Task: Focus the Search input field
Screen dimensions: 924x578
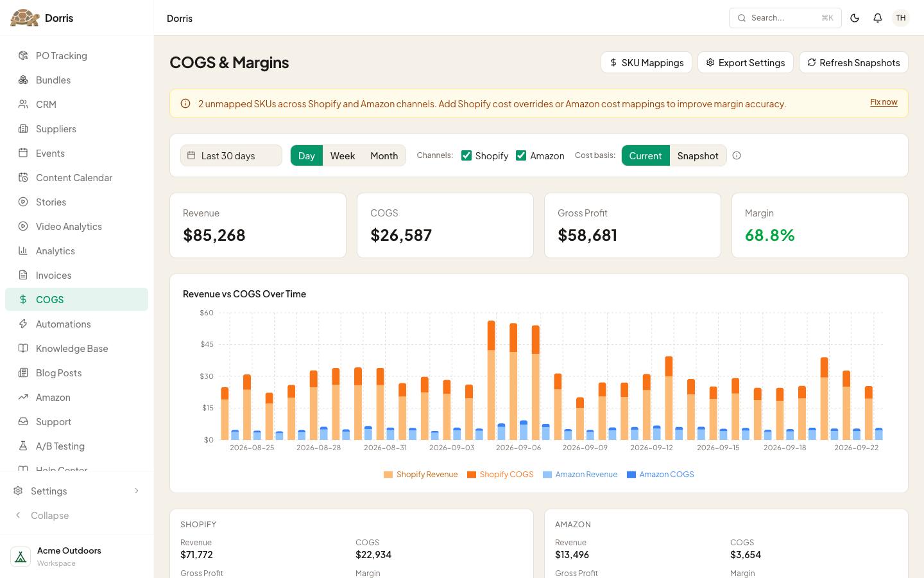Action: coord(785,18)
